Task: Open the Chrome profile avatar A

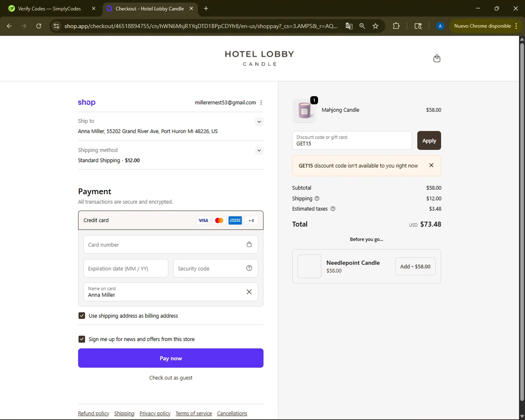Action: [440, 26]
